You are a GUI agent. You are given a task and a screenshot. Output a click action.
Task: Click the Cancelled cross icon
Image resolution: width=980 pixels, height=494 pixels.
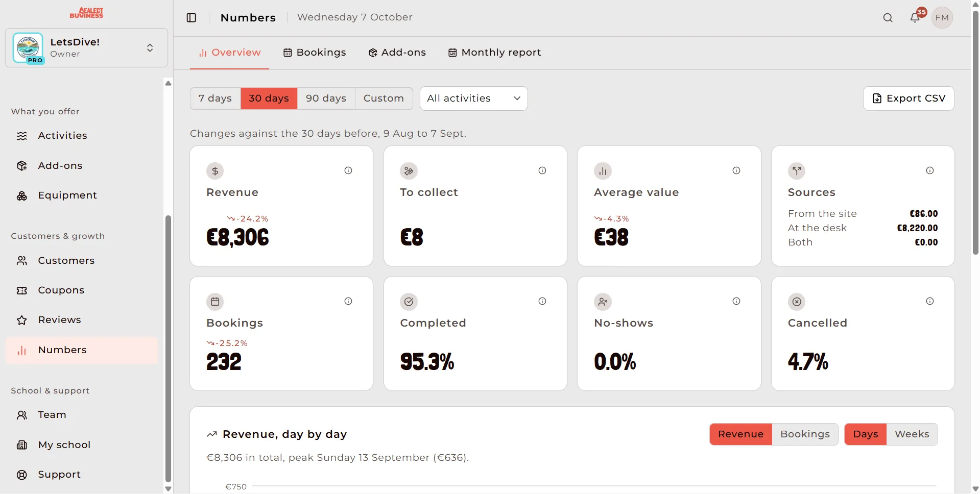pyautogui.click(x=797, y=302)
